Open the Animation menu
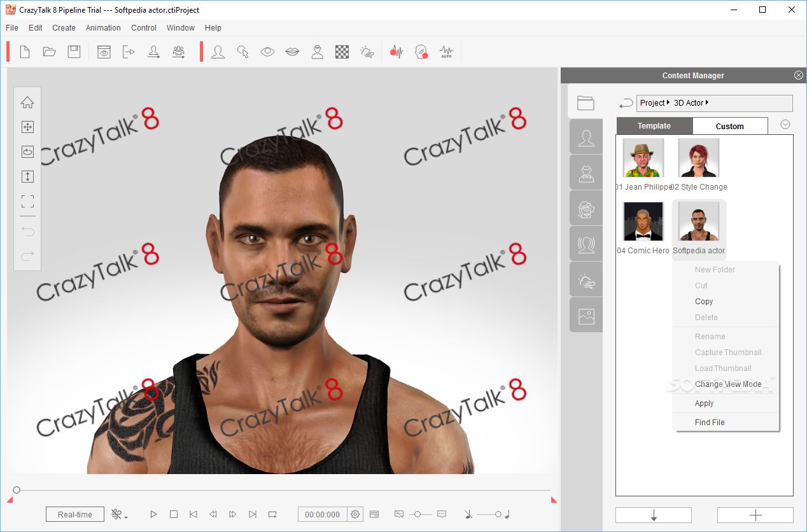This screenshot has width=807, height=532. [x=103, y=28]
